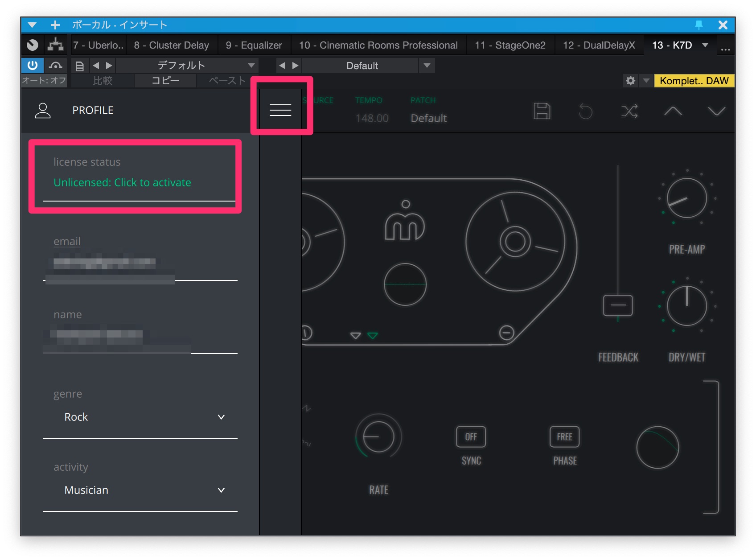
Task: Click the コピー button
Action: click(x=165, y=81)
